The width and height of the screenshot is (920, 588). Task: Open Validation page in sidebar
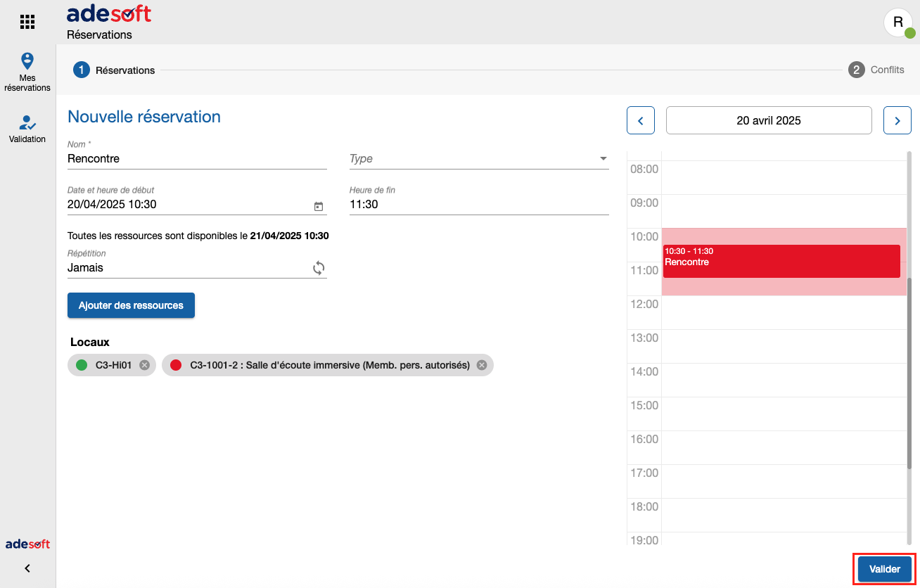click(27, 129)
